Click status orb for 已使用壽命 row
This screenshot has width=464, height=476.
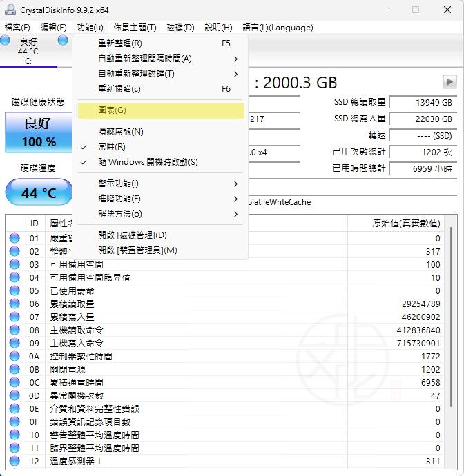[x=14, y=290]
